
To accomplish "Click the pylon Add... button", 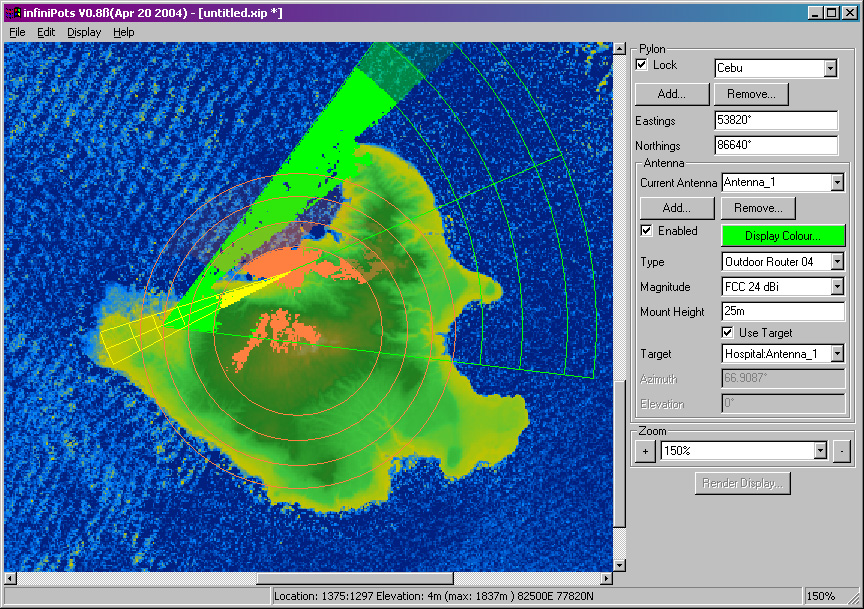I will pyautogui.click(x=672, y=94).
